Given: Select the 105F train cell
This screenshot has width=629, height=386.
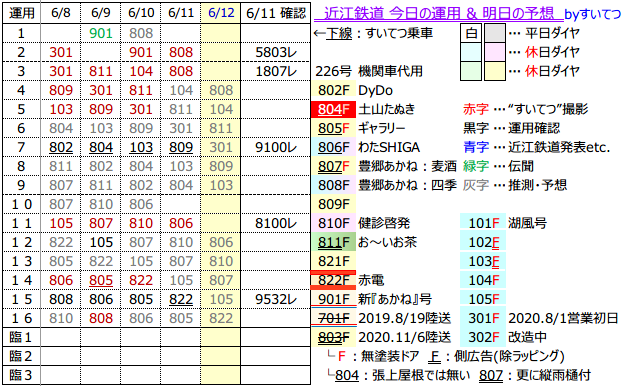Looking at the screenshot, I should pos(483,299).
